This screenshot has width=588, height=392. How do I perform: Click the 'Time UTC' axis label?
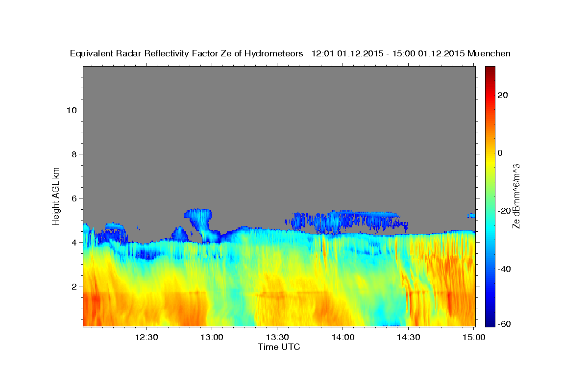point(279,347)
